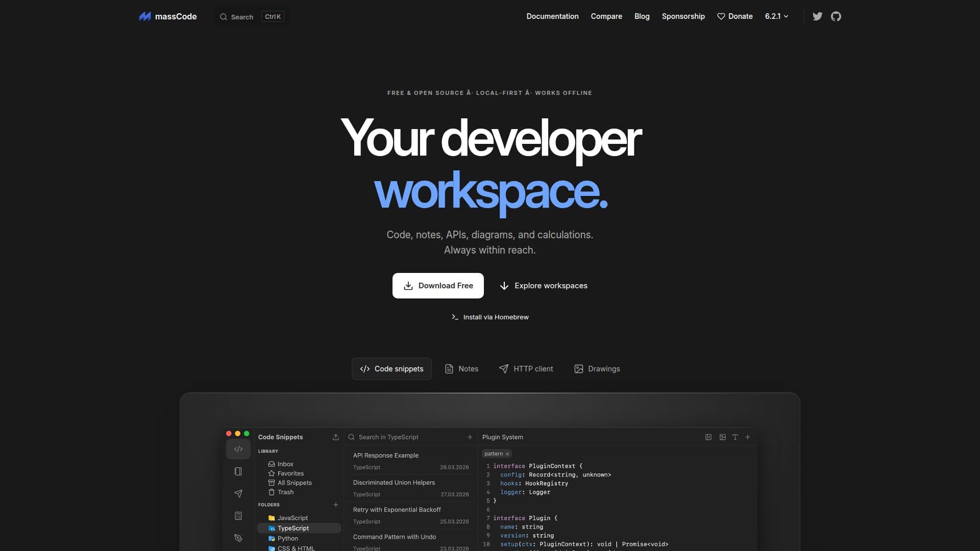Open the Documentation page
Viewport: 980px width, 551px height.
coord(552,16)
